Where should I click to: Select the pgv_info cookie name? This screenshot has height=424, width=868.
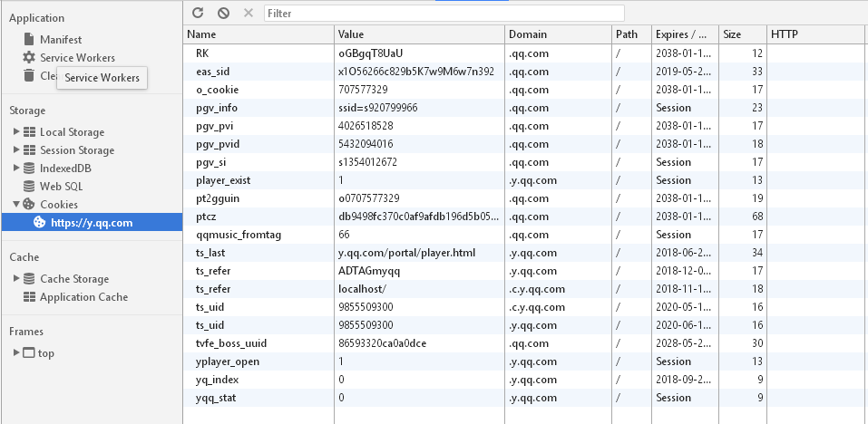217,108
